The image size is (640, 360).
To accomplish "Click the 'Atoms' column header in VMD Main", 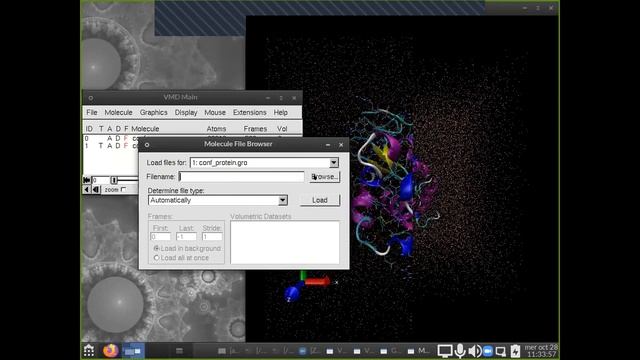I will pyautogui.click(x=216, y=129).
